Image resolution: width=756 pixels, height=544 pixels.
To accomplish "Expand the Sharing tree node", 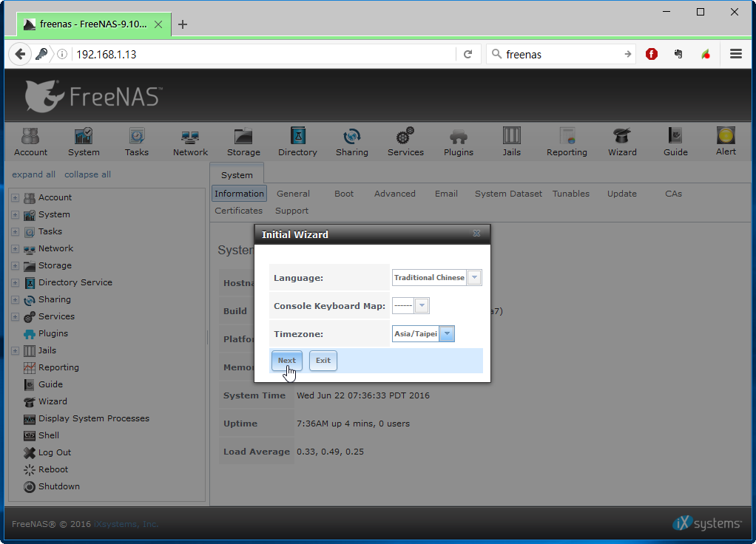I will click(x=15, y=299).
